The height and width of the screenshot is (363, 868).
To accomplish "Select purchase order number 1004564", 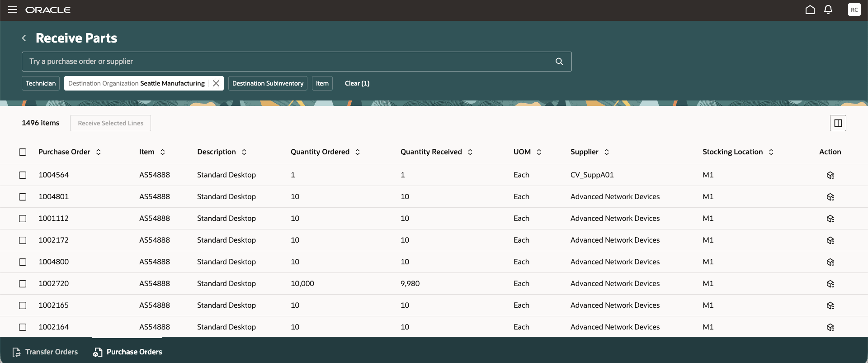I will pyautogui.click(x=54, y=175).
